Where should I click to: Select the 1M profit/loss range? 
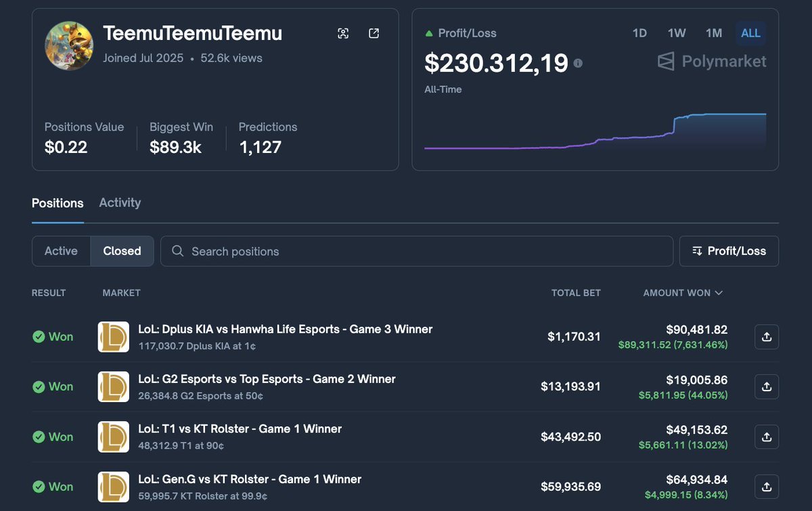pos(714,33)
